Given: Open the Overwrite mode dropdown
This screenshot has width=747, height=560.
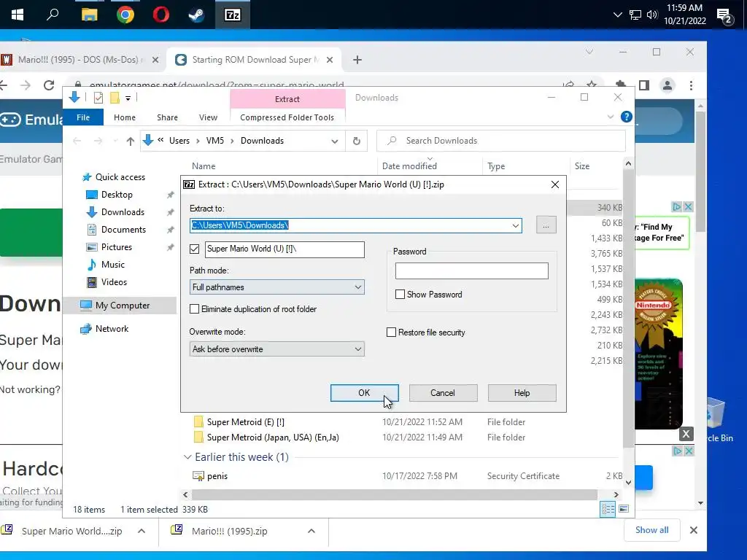Looking at the screenshot, I should point(276,349).
